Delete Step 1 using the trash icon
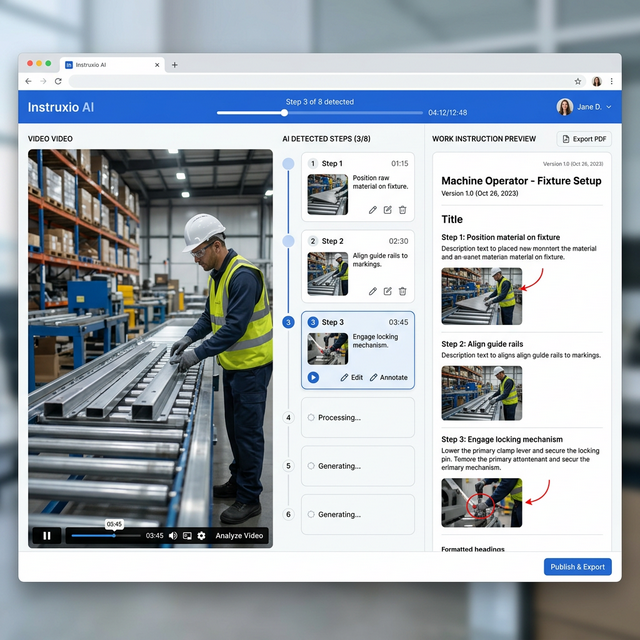The image size is (640, 640). pos(402,210)
